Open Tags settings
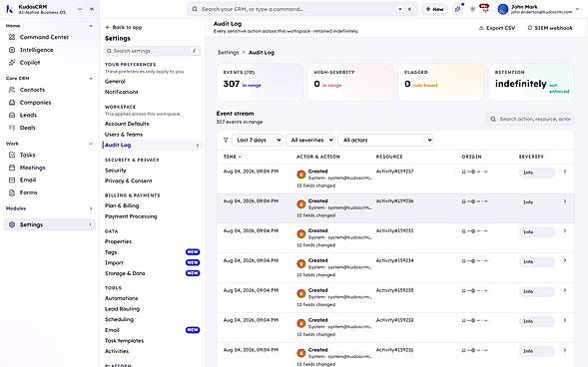 [x=111, y=252]
